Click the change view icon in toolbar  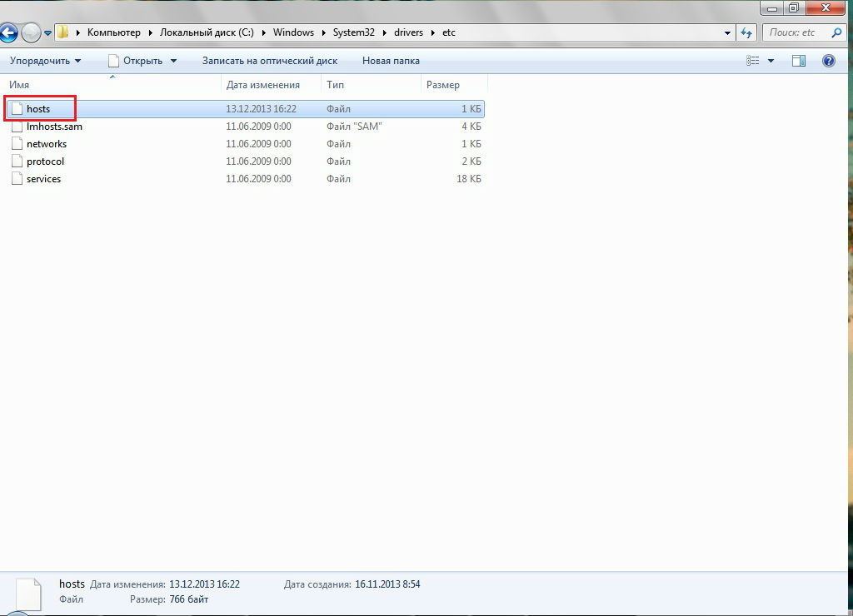coord(752,61)
